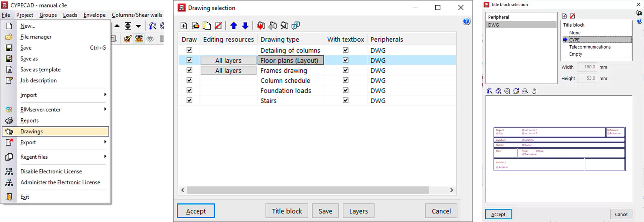Click the loads edit icon with pencil

pyautogui.click(x=128, y=39)
